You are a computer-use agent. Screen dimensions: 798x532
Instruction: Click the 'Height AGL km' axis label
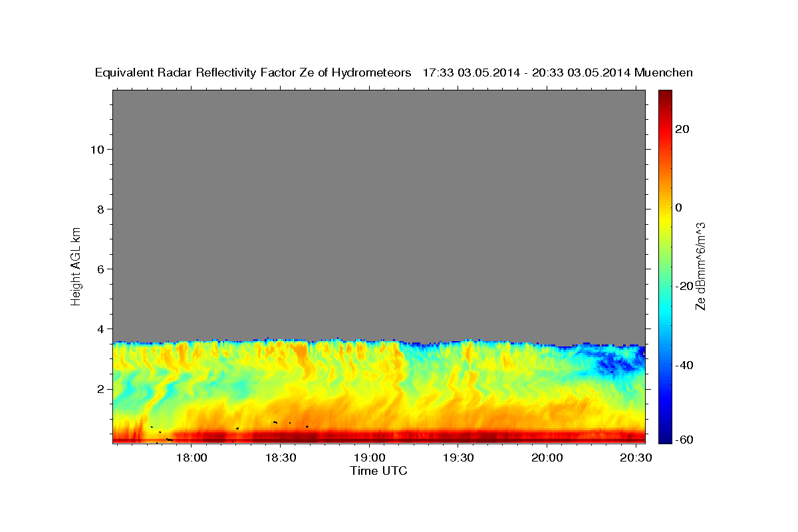[x=76, y=265]
